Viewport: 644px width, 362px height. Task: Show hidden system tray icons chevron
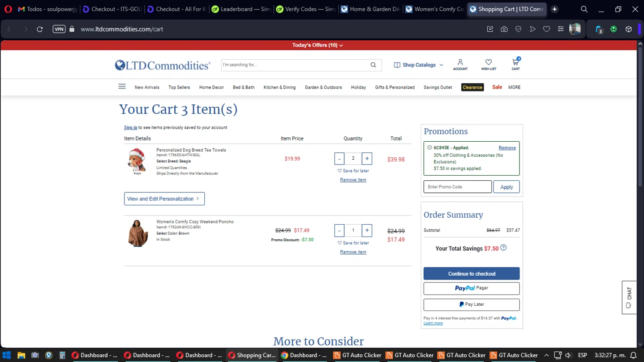point(547,355)
